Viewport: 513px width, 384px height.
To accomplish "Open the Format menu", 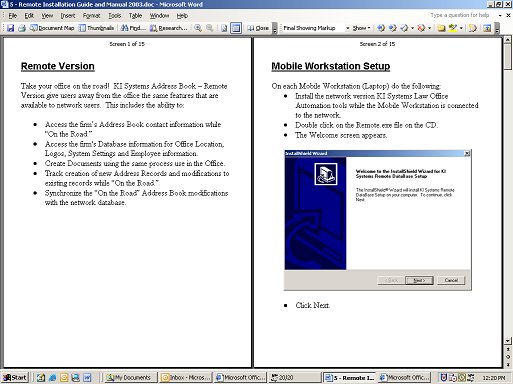I will 91,15.
